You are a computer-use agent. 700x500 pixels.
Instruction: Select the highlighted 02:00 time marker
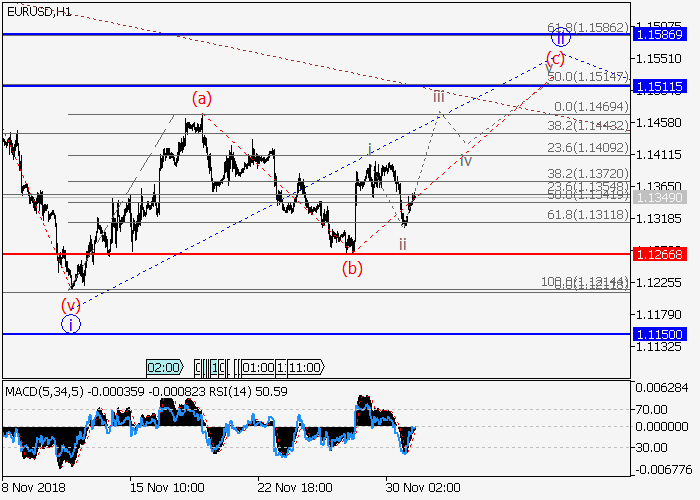pos(163,367)
